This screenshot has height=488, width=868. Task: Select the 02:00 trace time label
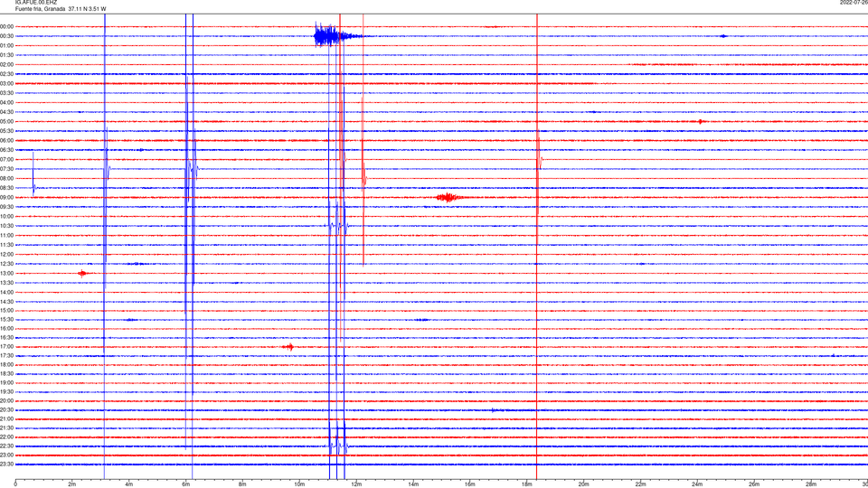coord(6,65)
